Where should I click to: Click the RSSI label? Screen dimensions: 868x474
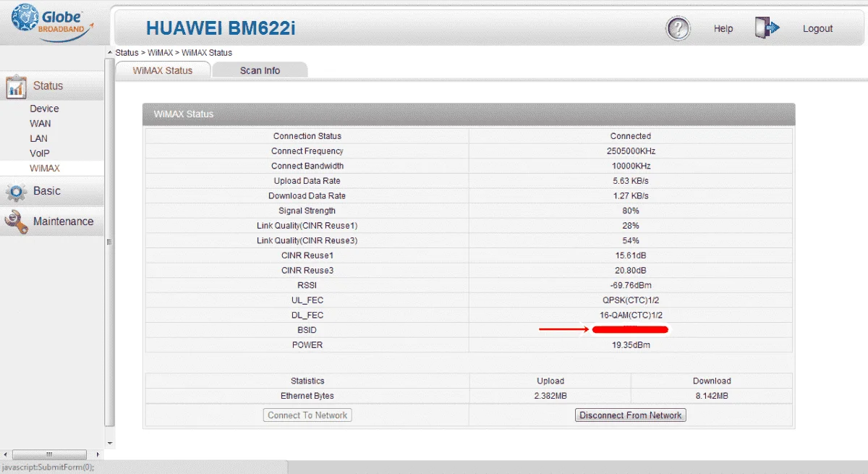click(307, 285)
